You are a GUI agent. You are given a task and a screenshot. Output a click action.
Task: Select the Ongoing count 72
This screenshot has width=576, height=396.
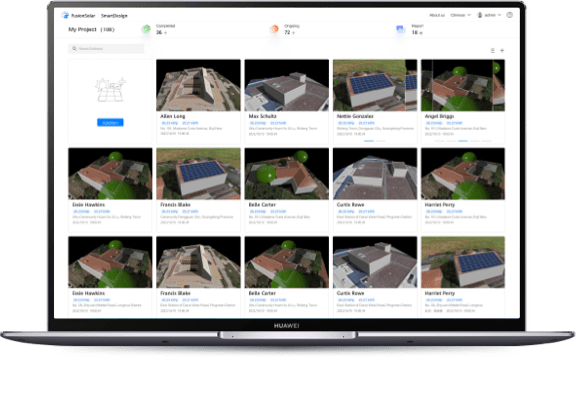[x=287, y=32]
